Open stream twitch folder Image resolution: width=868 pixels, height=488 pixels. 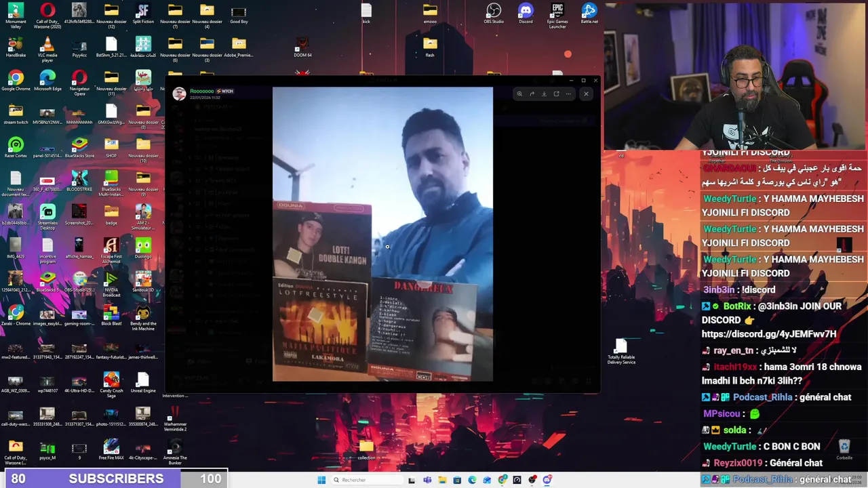pos(16,114)
